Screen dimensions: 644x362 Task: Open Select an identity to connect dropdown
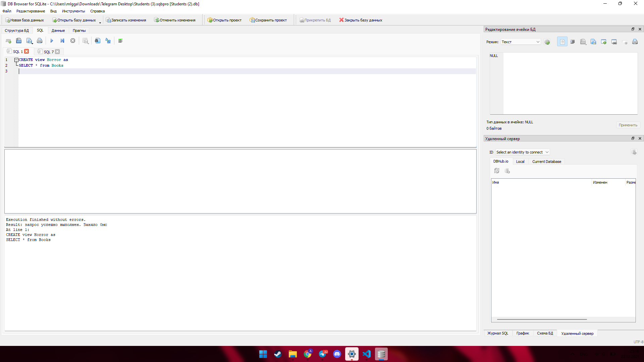coord(522,152)
